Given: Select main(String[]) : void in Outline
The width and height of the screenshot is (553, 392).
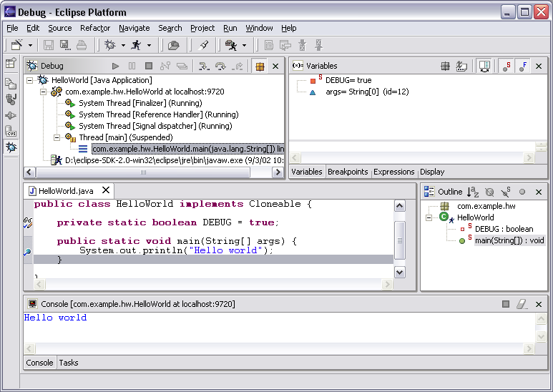Looking at the screenshot, I should point(509,240).
